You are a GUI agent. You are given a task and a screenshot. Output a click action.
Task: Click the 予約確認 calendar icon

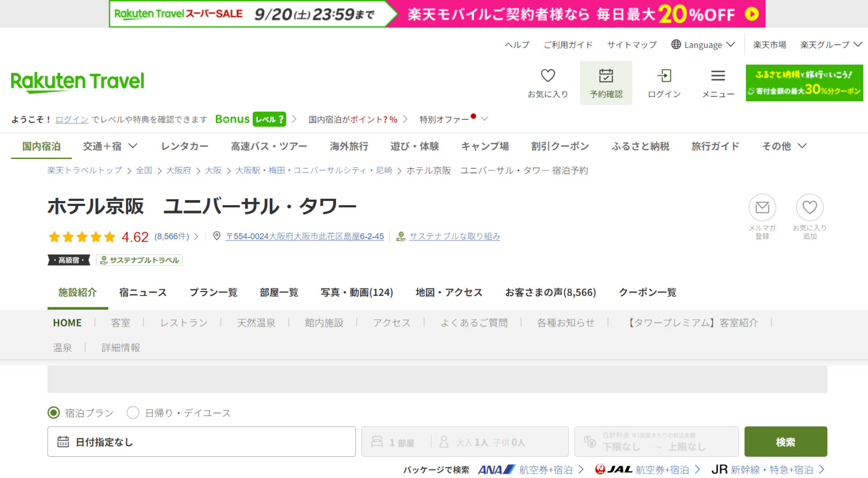(x=606, y=76)
